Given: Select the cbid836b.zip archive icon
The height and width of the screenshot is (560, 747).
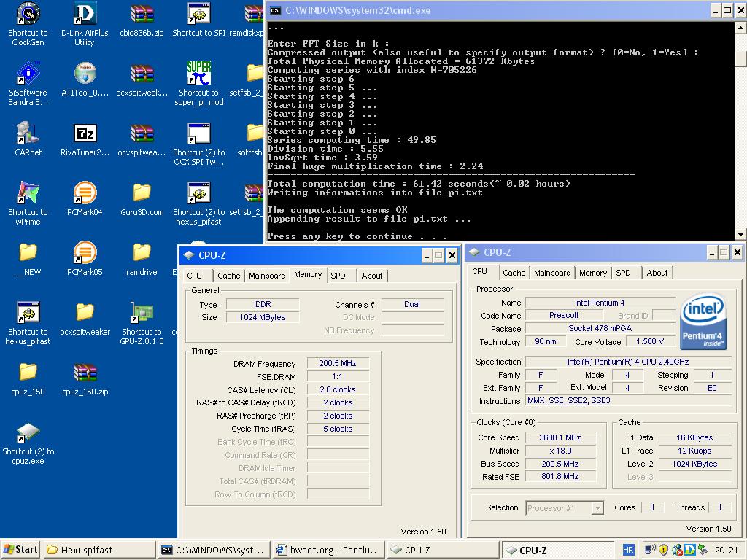Looking at the screenshot, I should [x=142, y=15].
